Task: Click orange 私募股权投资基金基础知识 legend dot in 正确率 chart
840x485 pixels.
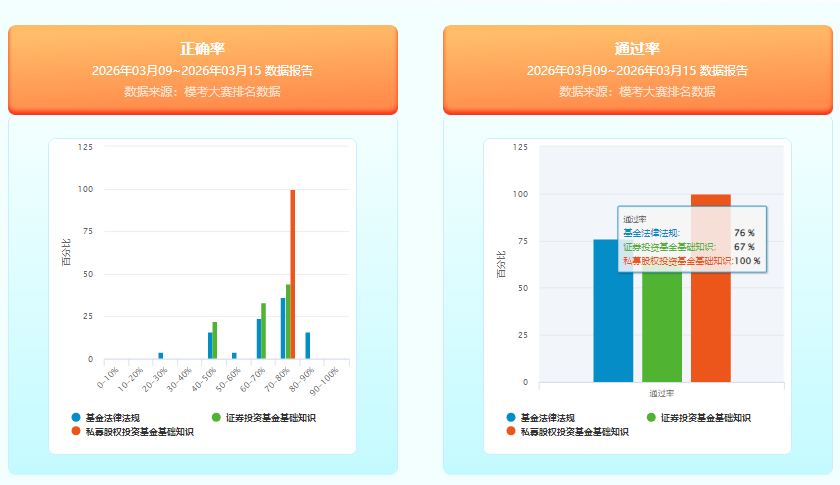Action: [76, 432]
